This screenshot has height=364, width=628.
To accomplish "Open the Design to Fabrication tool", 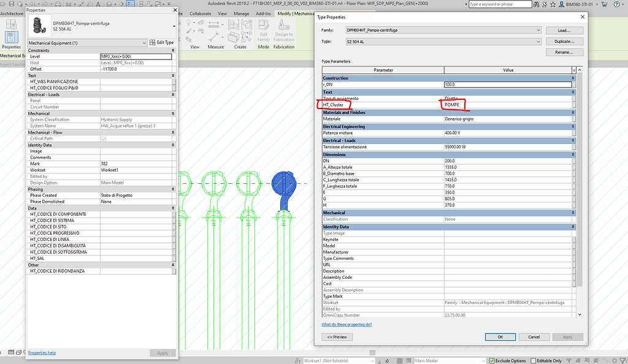I will click(x=284, y=30).
